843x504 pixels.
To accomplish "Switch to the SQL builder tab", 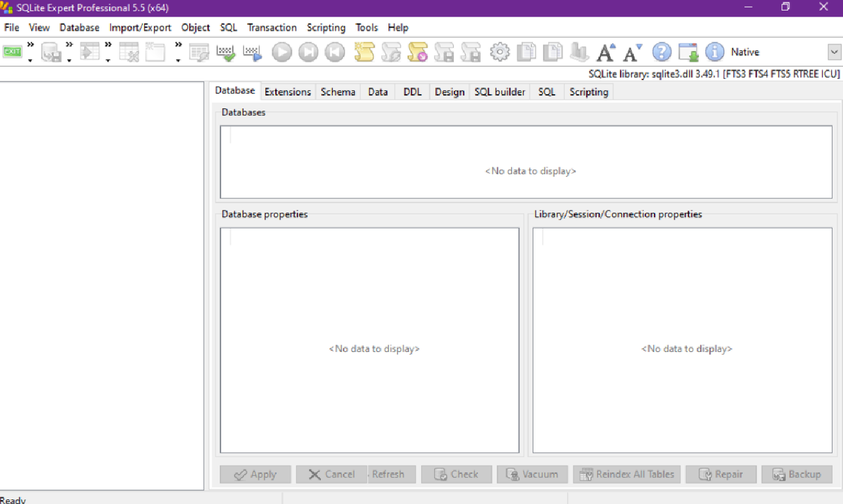I will [500, 92].
